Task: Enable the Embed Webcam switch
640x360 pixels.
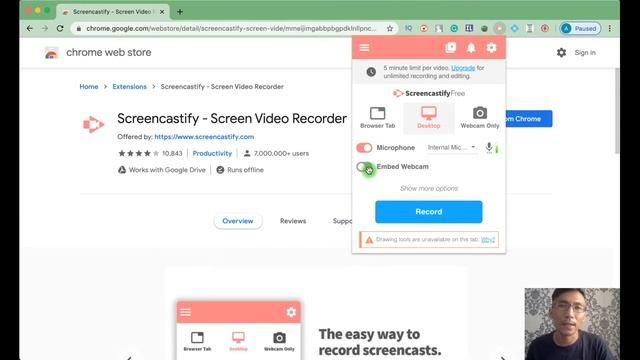Action: (364, 167)
